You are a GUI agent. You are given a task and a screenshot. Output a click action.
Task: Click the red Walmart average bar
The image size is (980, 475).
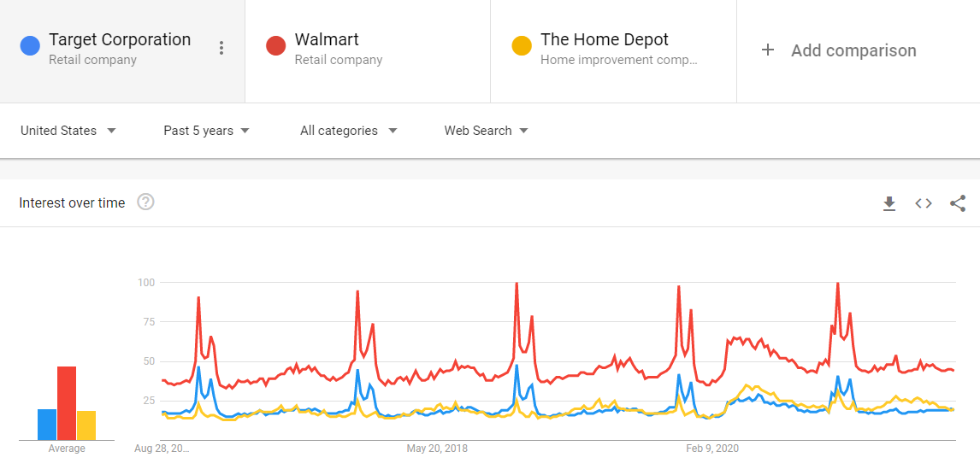67,402
